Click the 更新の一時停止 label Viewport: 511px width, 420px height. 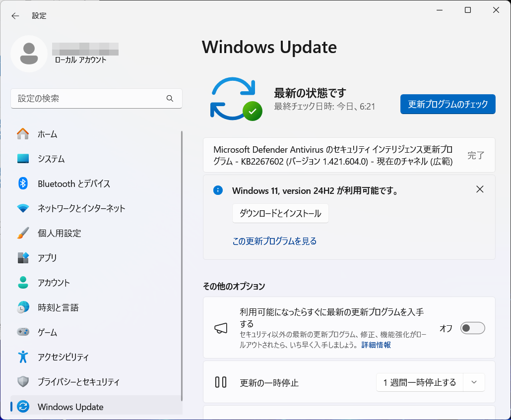tap(269, 382)
